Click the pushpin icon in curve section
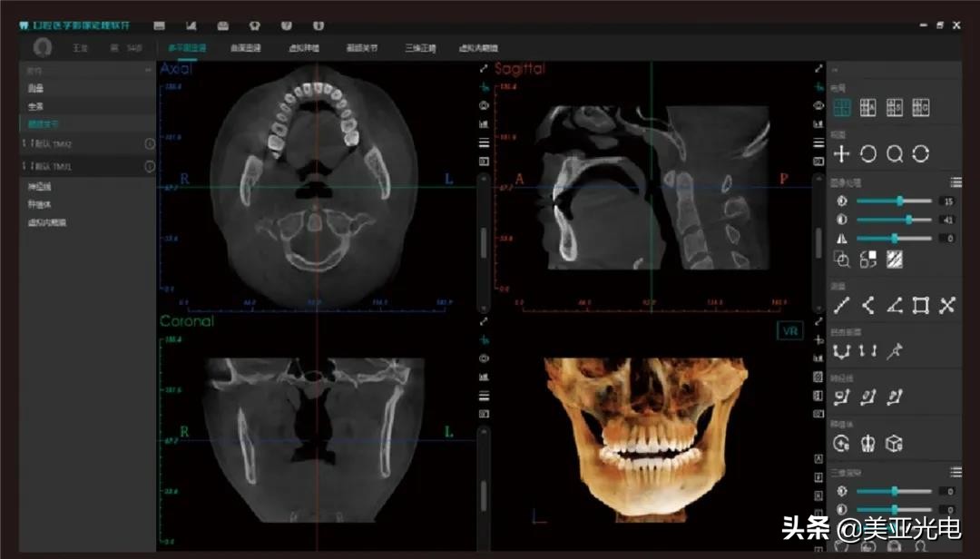 (x=895, y=351)
